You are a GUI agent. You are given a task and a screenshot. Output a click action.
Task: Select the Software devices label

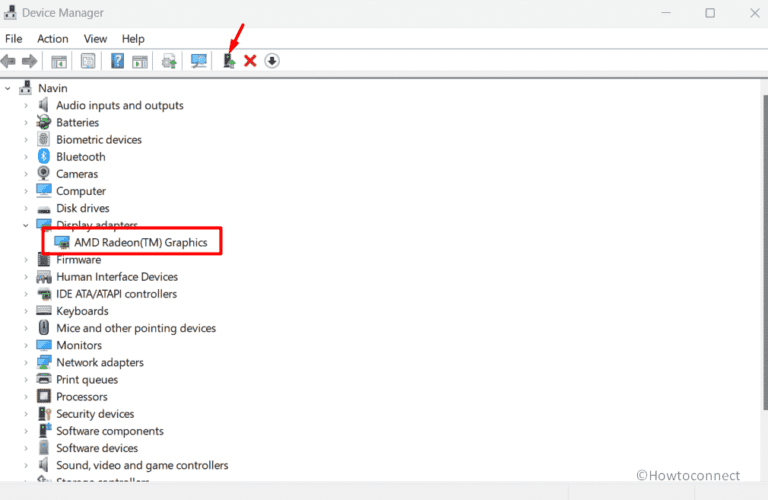pos(97,448)
